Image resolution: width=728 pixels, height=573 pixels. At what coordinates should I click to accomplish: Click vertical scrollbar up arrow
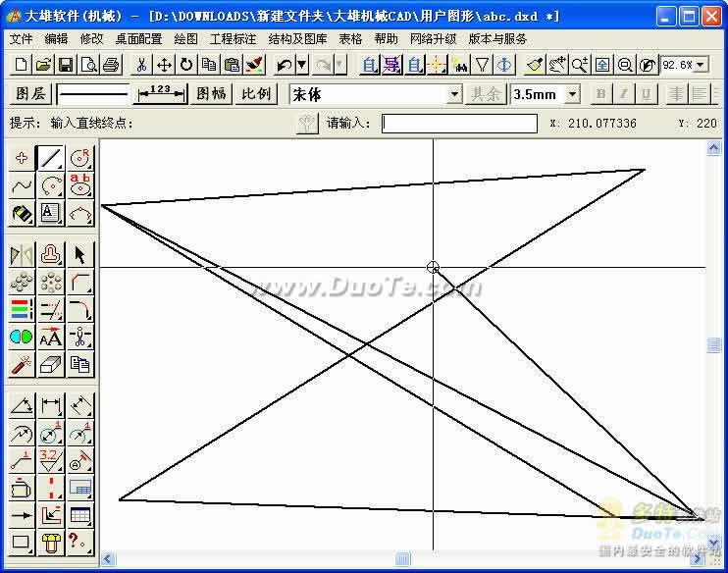(x=713, y=148)
